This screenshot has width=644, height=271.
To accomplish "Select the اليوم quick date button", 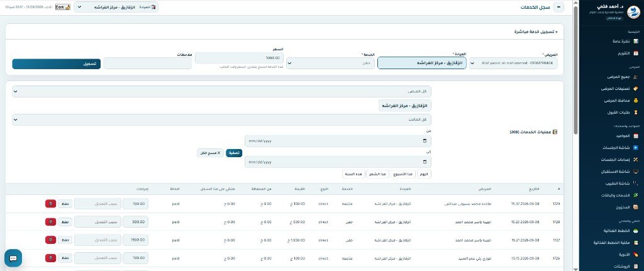I will pos(424,174).
